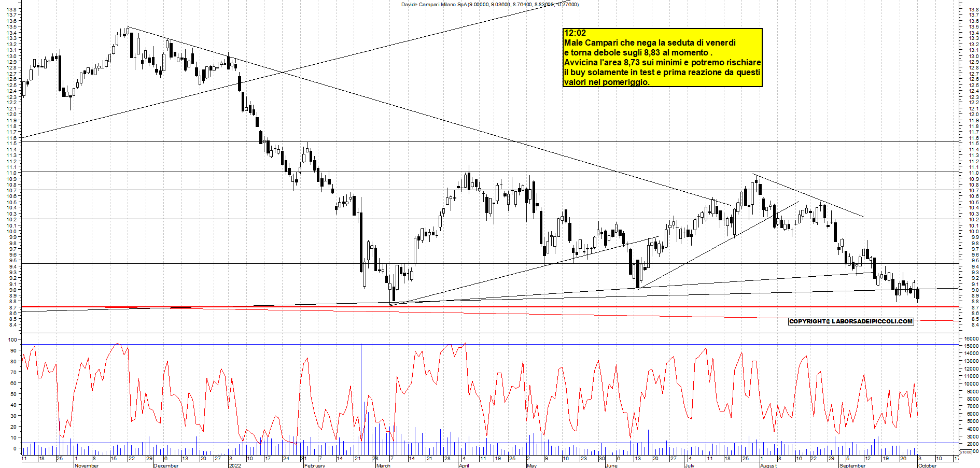Click the March month label
This screenshot has height=468, width=980.
[383, 465]
